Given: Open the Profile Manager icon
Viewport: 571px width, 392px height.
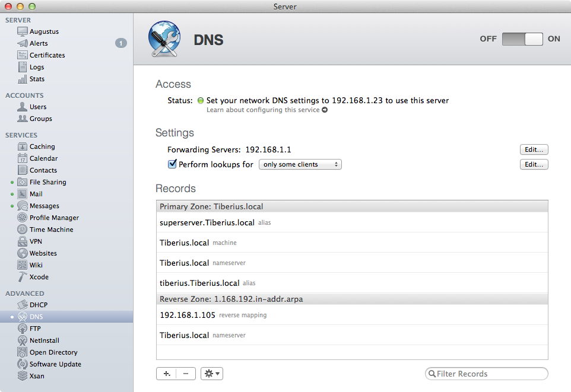Looking at the screenshot, I should pos(22,218).
